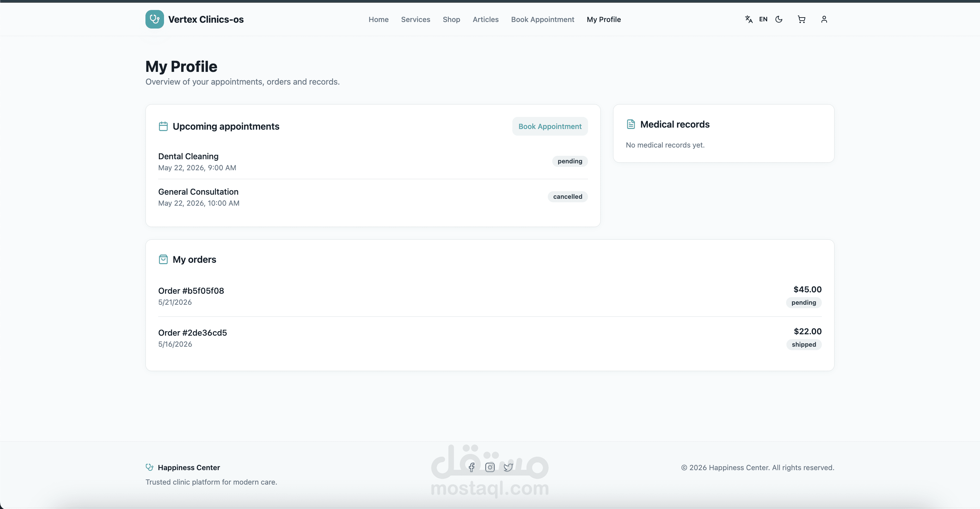The height and width of the screenshot is (509, 980).
Task: Click the document icon beside Medical records
Action: pos(631,124)
